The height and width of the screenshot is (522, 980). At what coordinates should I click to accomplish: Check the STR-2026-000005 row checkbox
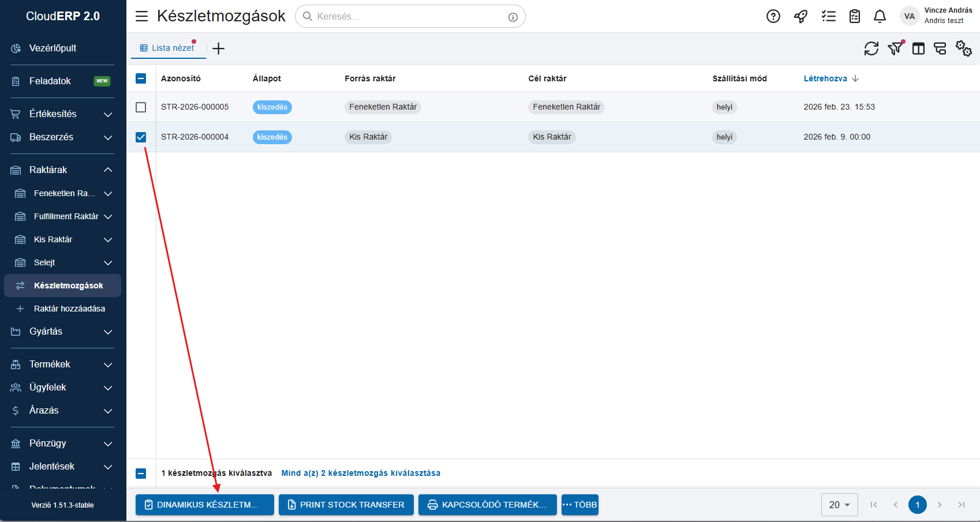point(141,107)
